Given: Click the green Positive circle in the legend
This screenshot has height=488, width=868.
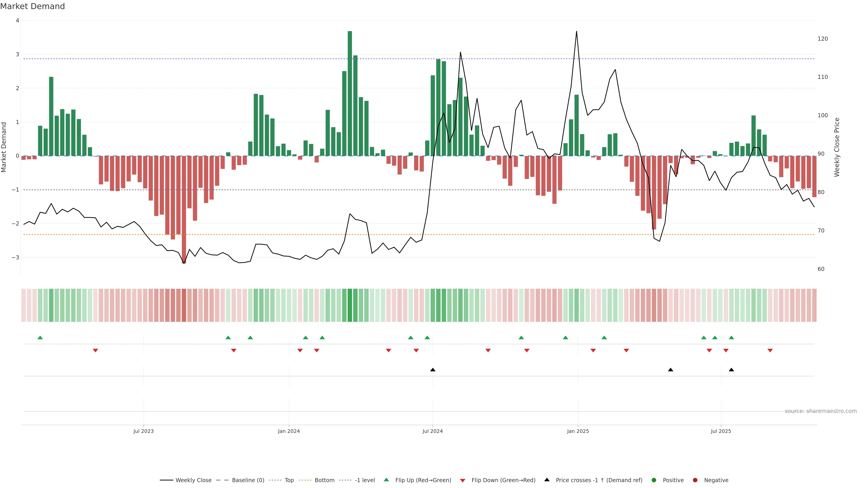Looking at the screenshot, I should (x=654, y=480).
